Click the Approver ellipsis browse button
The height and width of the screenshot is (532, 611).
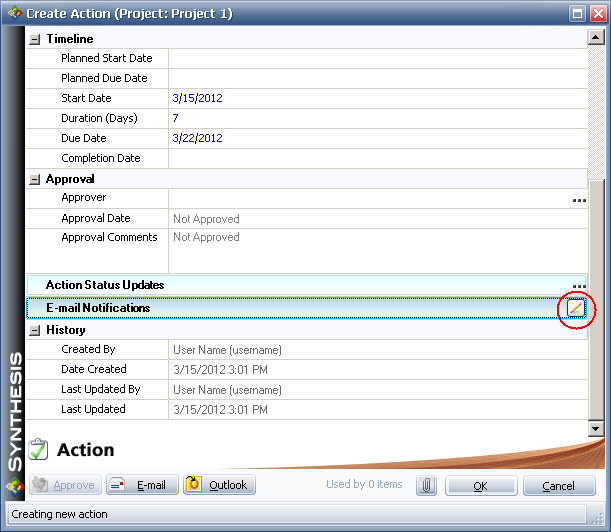tap(578, 199)
